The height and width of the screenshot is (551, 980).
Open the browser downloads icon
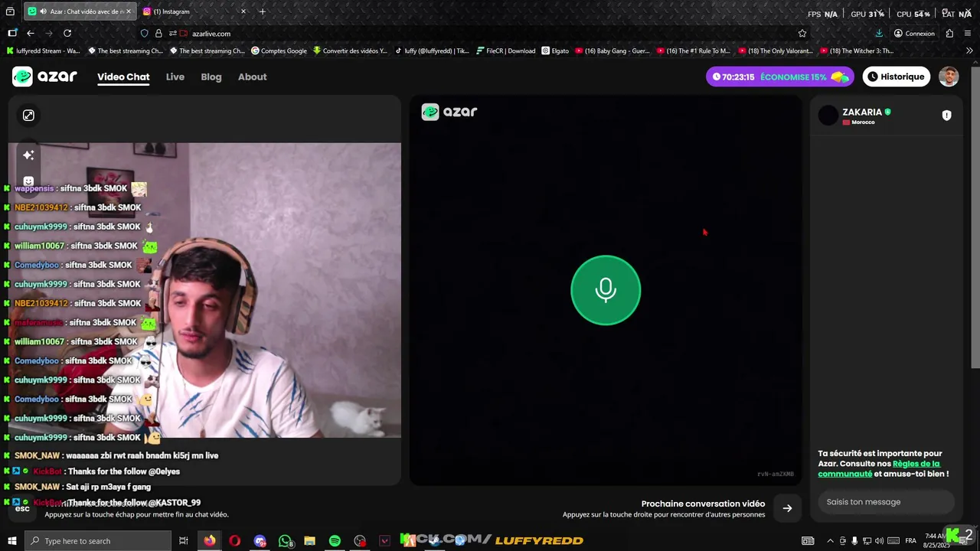pyautogui.click(x=879, y=33)
